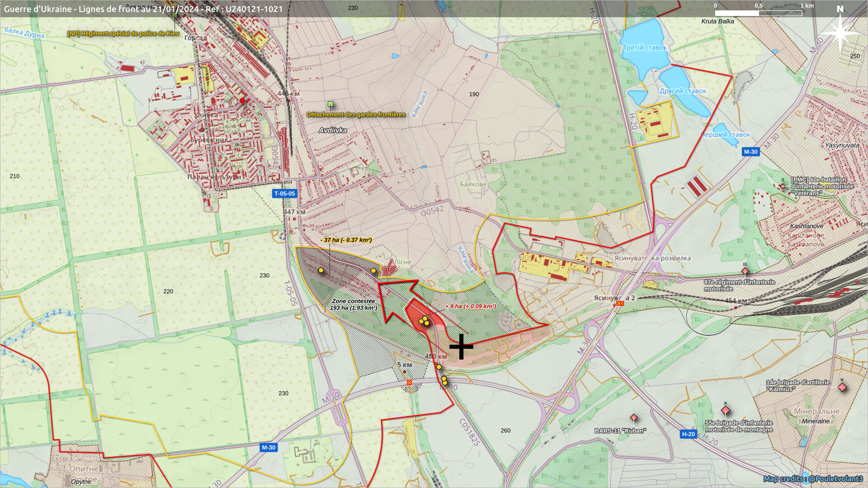The width and height of the screenshot is (868, 488).
Task: Click the distance scale bar
Action: click(x=758, y=13)
